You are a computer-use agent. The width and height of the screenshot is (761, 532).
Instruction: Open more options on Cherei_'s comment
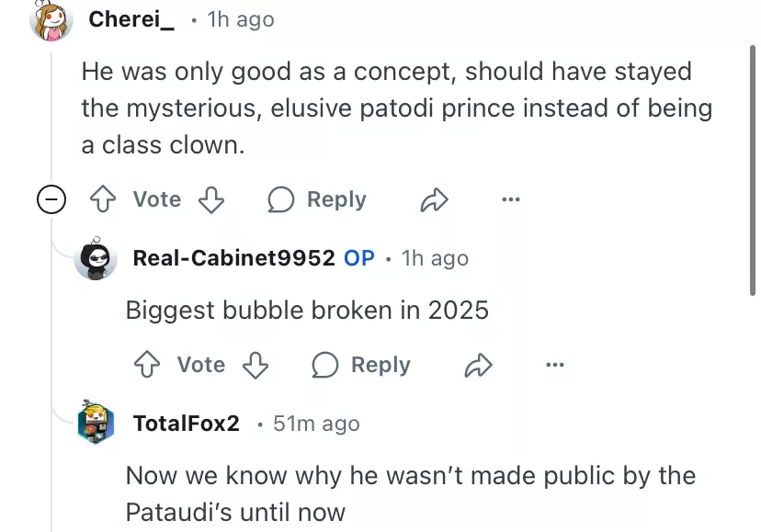(x=510, y=199)
